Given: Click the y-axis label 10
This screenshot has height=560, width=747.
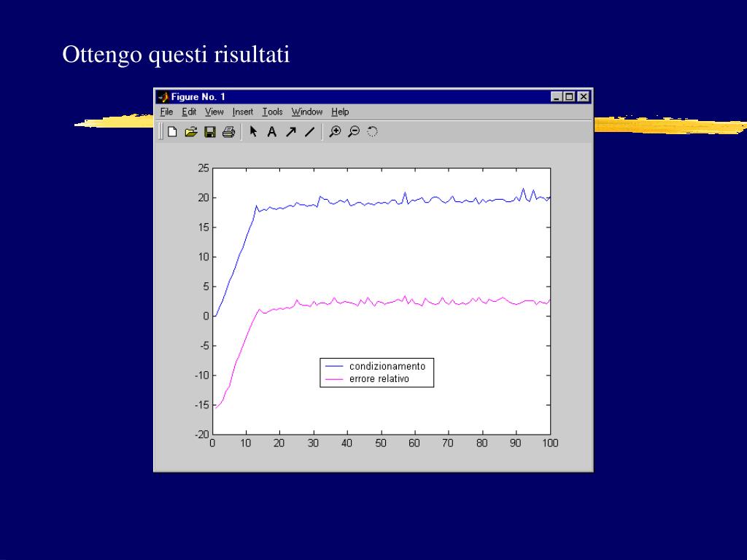Looking at the screenshot, I should (204, 257).
